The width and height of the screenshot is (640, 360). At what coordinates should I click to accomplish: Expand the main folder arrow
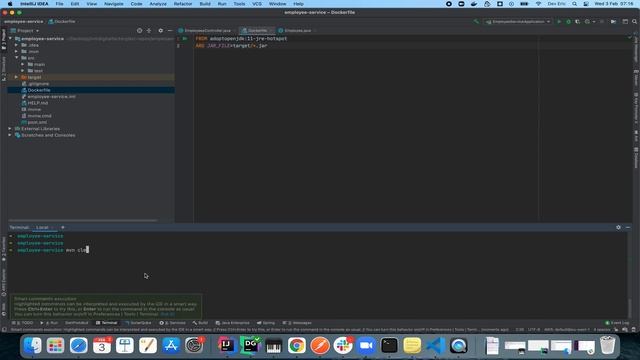23,64
